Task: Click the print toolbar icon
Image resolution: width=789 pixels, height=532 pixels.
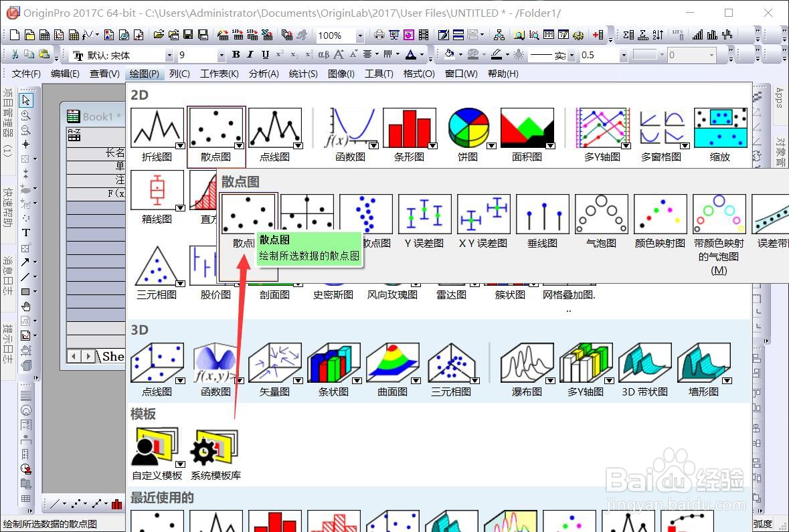Action: (379, 35)
